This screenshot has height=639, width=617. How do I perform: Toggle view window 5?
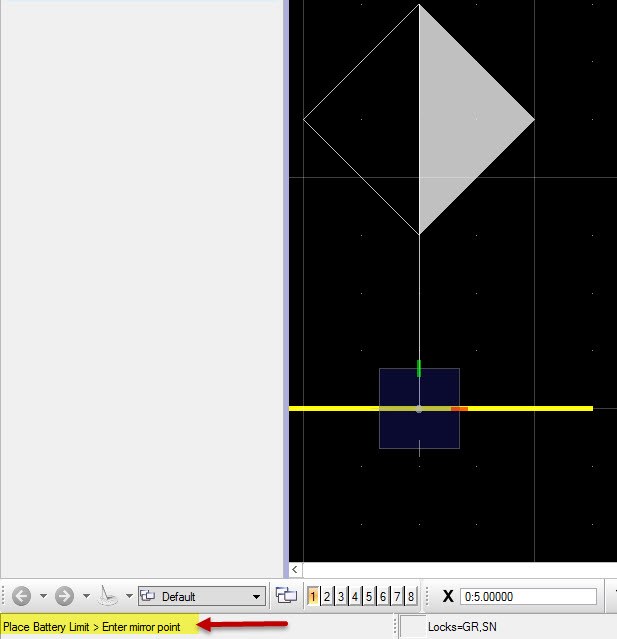(369, 597)
